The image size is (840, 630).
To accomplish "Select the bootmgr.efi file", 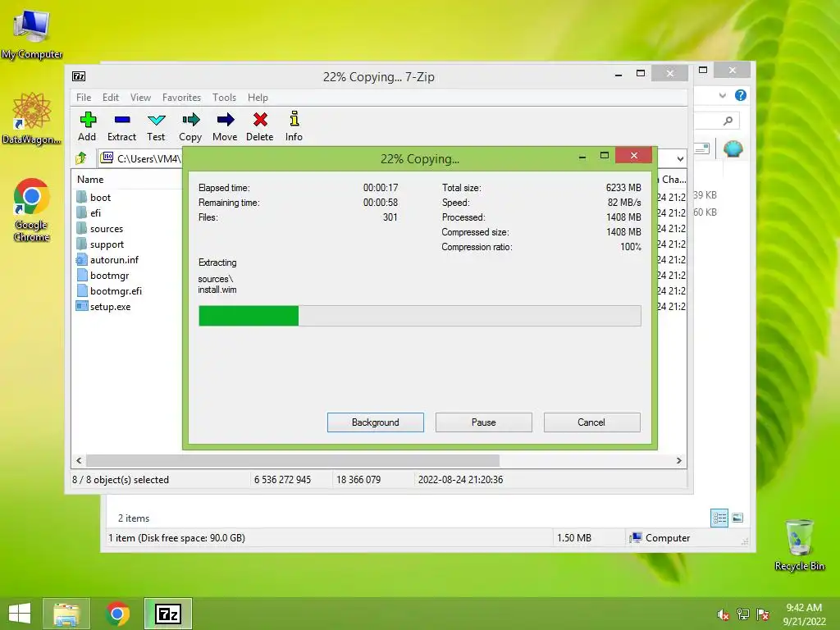I will (109, 290).
